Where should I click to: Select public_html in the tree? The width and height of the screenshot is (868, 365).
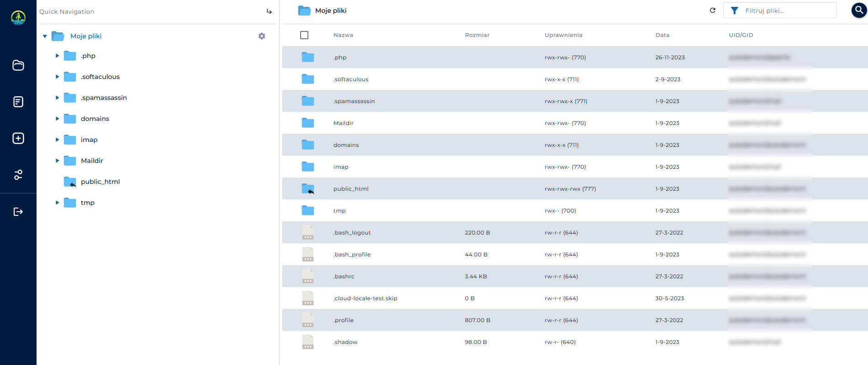click(100, 182)
